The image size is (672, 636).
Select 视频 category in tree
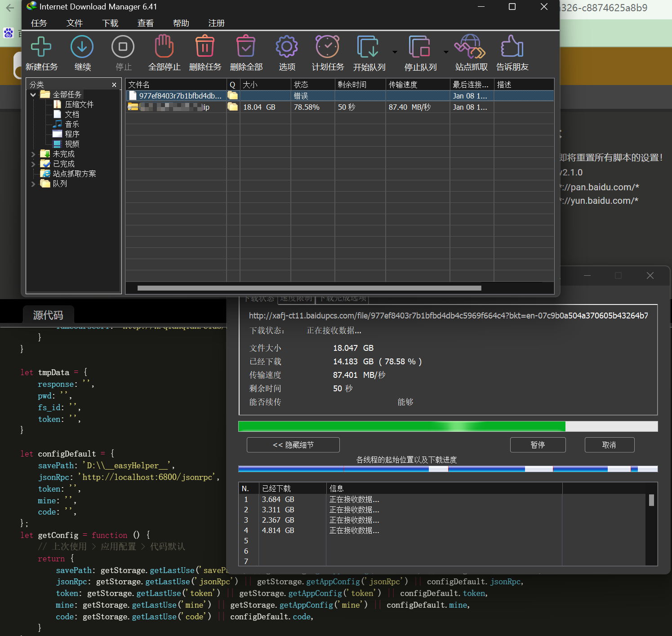click(72, 144)
